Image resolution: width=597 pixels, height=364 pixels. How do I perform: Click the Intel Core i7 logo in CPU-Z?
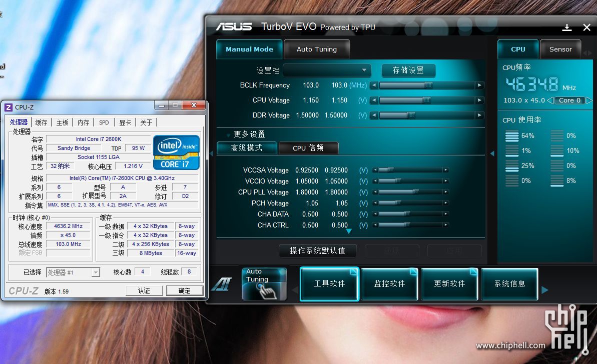[176, 152]
